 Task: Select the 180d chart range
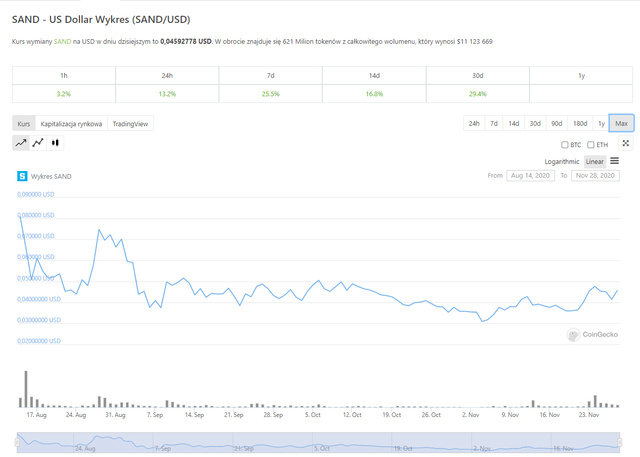(x=580, y=123)
